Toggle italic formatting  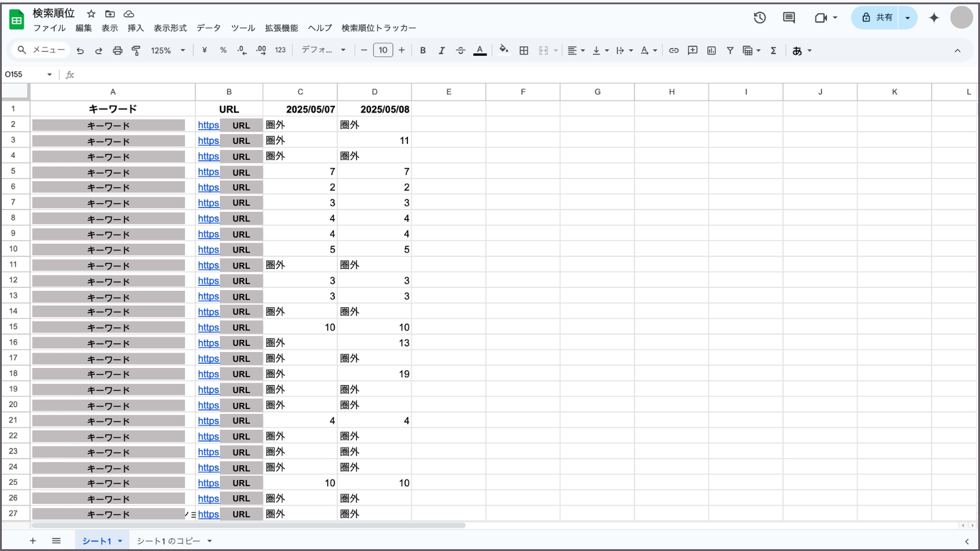(442, 50)
